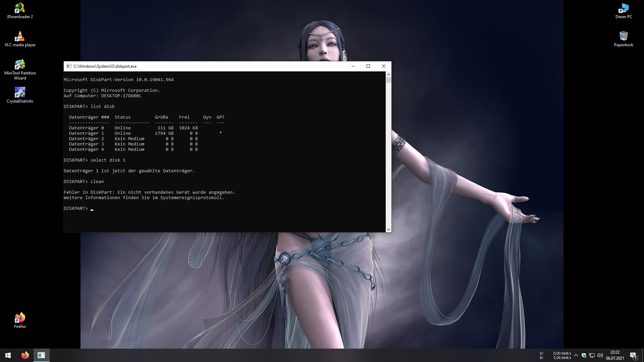Image resolution: width=644 pixels, height=362 pixels.
Task: Launch VLC media player shortcut
Action: [20, 38]
